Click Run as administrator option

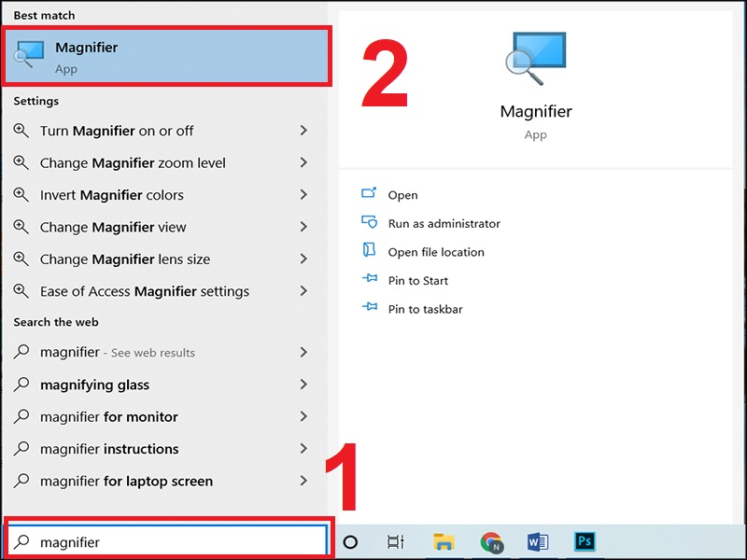444,223
